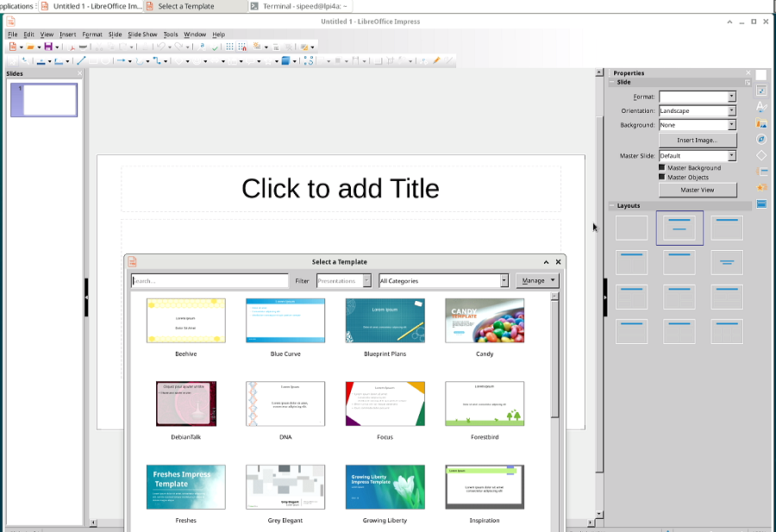This screenshot has width=776, height=532.
Task: Toggle the Master Background checkbox
Action: point(661,168)
